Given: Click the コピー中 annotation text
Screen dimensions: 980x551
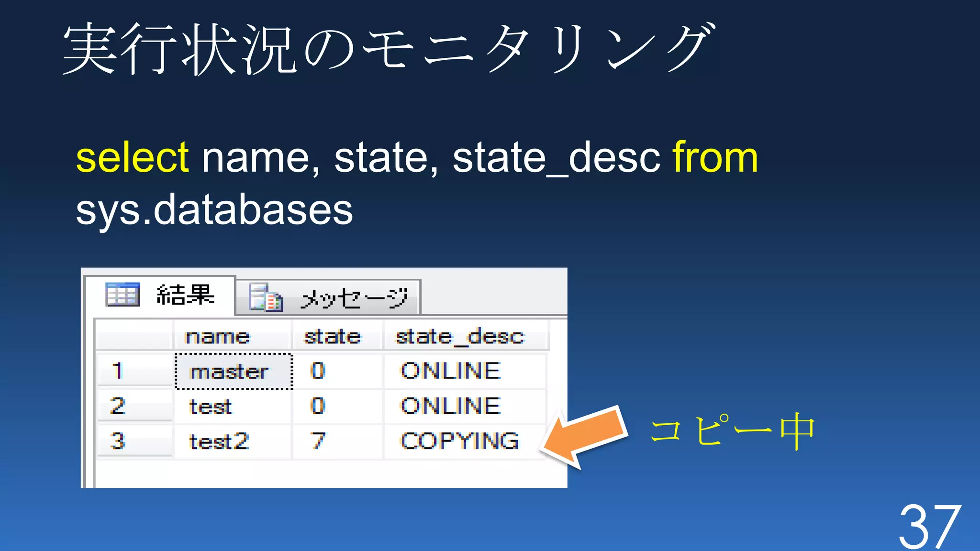Looking at the screenshot, I should tap(733, 431).
